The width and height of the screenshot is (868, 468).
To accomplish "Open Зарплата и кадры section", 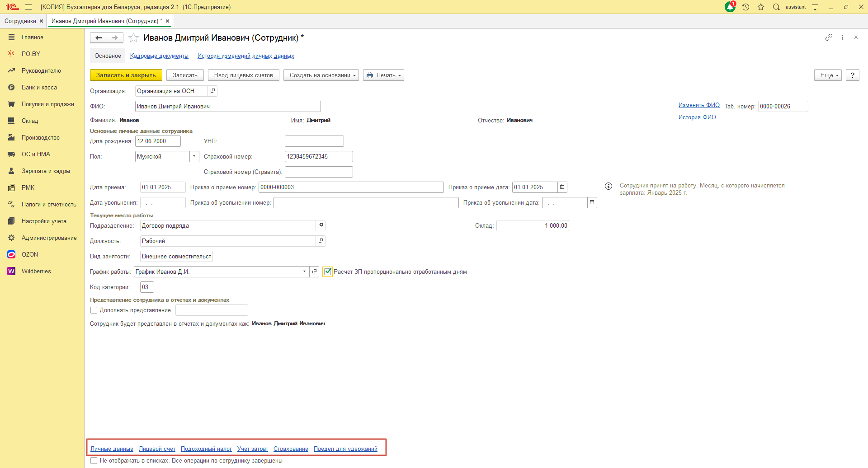I will [46, 171].
